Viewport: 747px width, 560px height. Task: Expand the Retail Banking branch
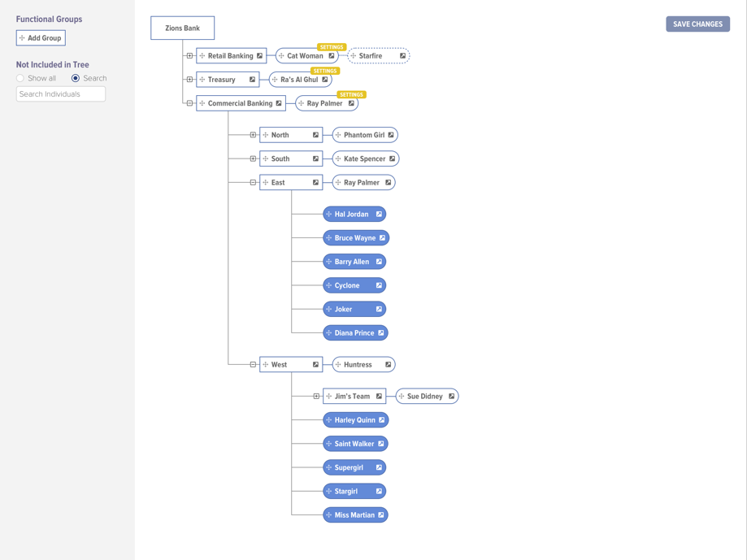189,55
